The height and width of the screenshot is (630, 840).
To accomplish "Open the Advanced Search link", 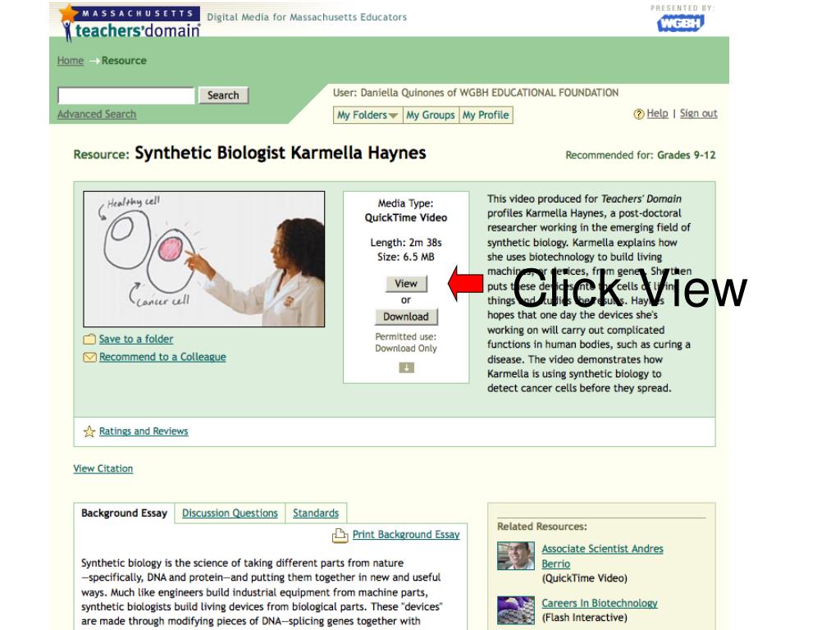I will [97, 114].
